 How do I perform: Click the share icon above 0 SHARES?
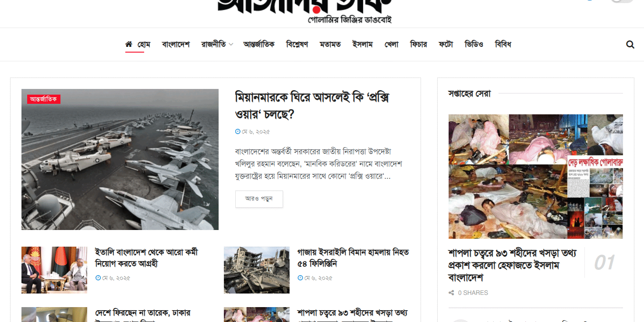451,293
